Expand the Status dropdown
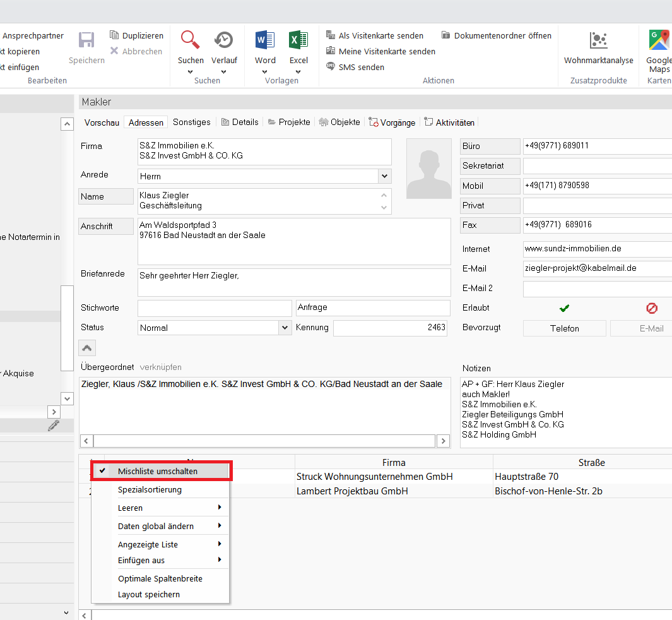The image size is (672, 620). (284, 328)
